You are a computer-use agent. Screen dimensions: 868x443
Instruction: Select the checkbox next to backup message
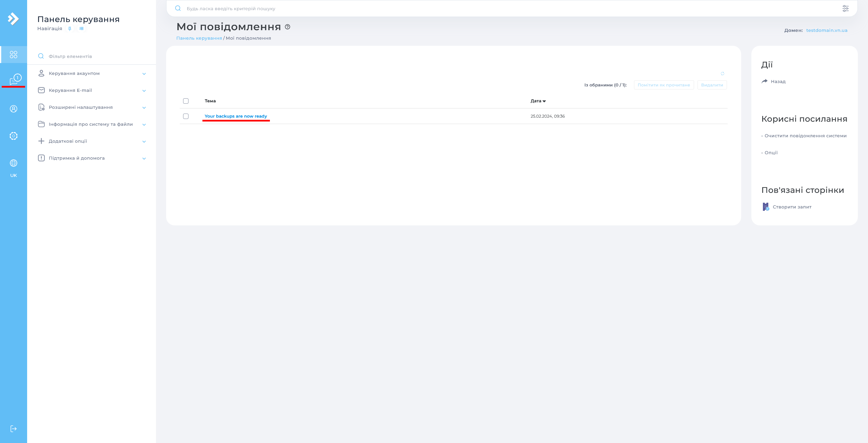pos(185,116)
